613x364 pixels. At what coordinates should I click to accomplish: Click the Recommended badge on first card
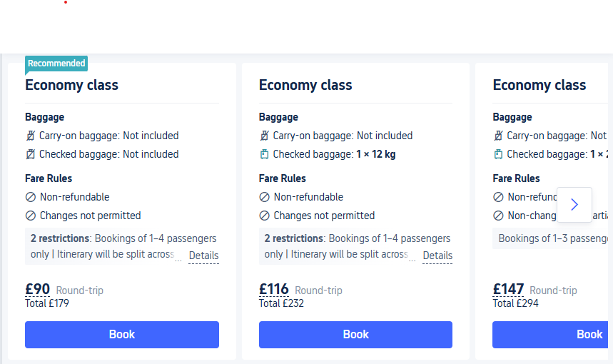click(x=56, y=64)
